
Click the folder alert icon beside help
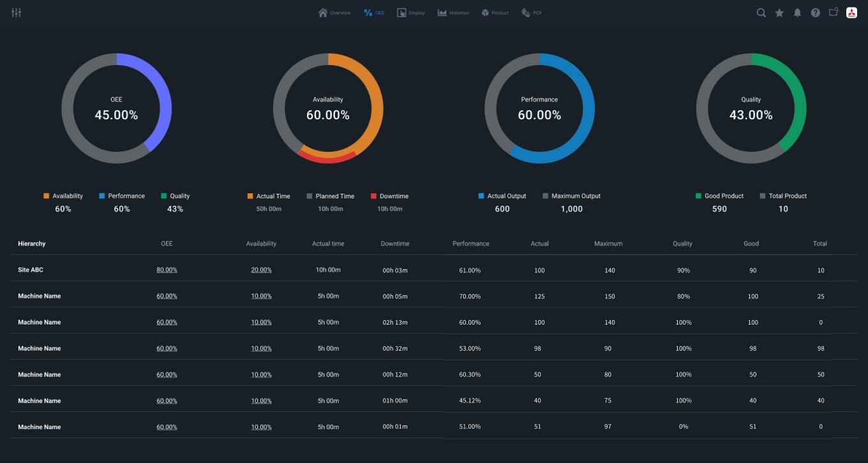[x=834, y=12]
